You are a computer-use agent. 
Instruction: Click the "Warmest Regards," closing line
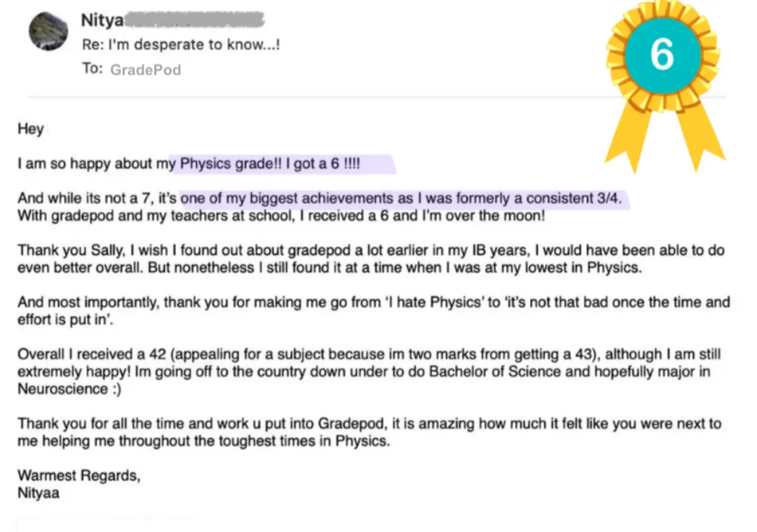79,475
